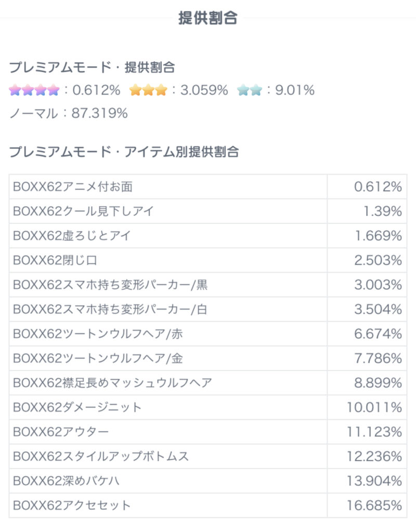
Task: Click the 提供割合 header title
Action: click(x=207, y=18)
